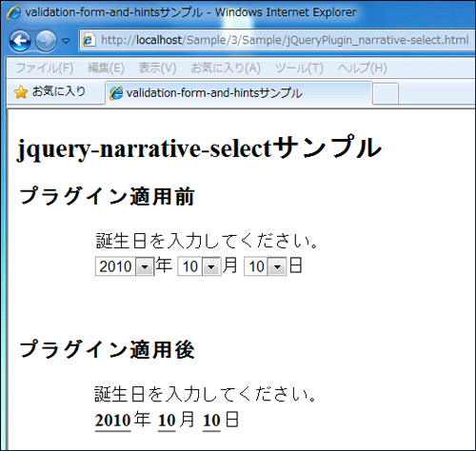Viewport: 476px width, 451px height.
Task: Click 誕生日 prompt under プラグイン適用前
Action: [207, 241]
